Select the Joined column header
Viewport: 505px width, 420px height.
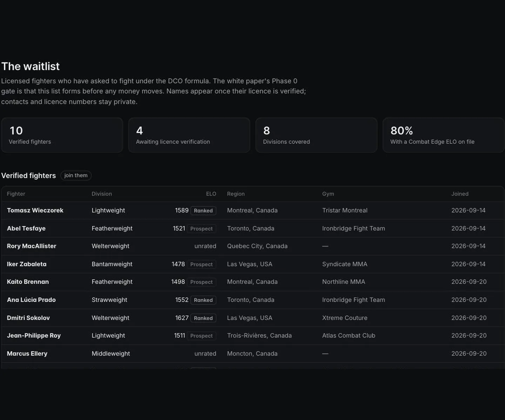coord(460,194)
